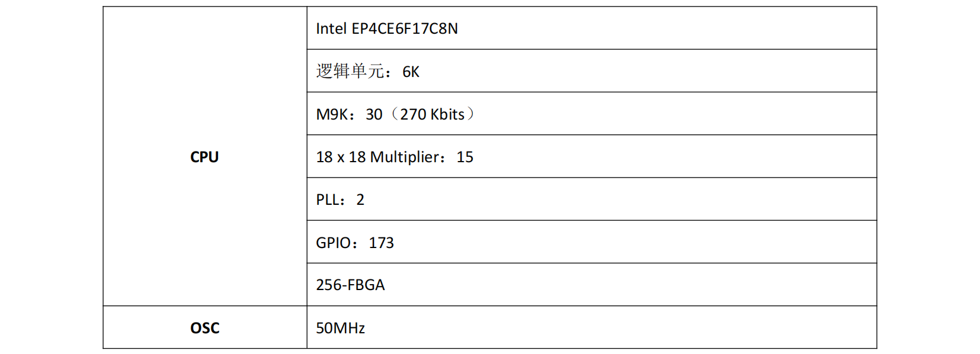Click the CPU row header cell
980x354 pixels.
pyautogui.click(x=205, y=156)
